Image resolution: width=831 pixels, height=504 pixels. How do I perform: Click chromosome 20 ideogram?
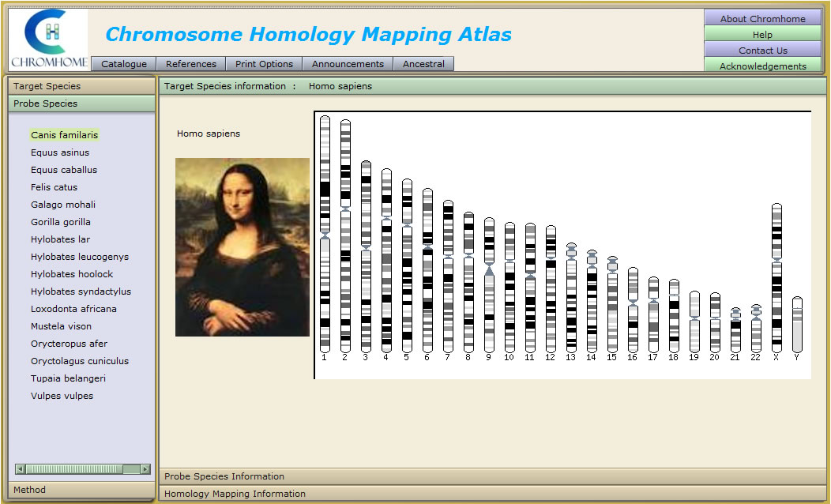(715, 323)
